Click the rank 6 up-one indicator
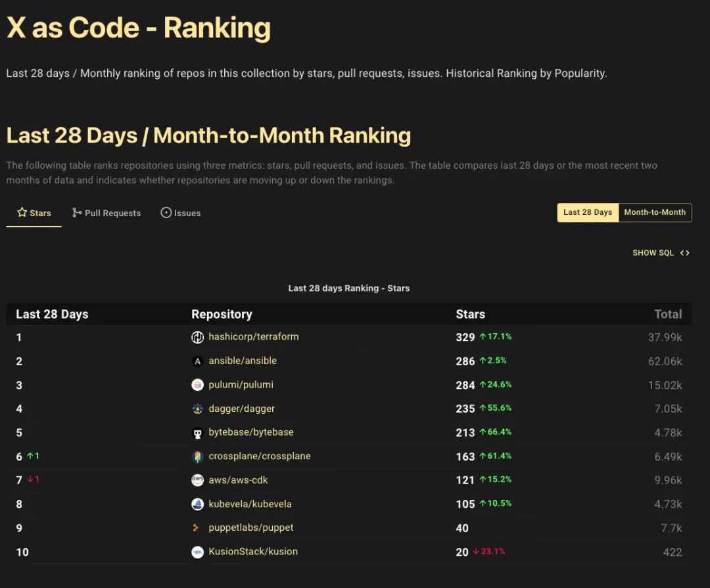The width and height of the screenshot is (710, 588). (x=33, y=456)
